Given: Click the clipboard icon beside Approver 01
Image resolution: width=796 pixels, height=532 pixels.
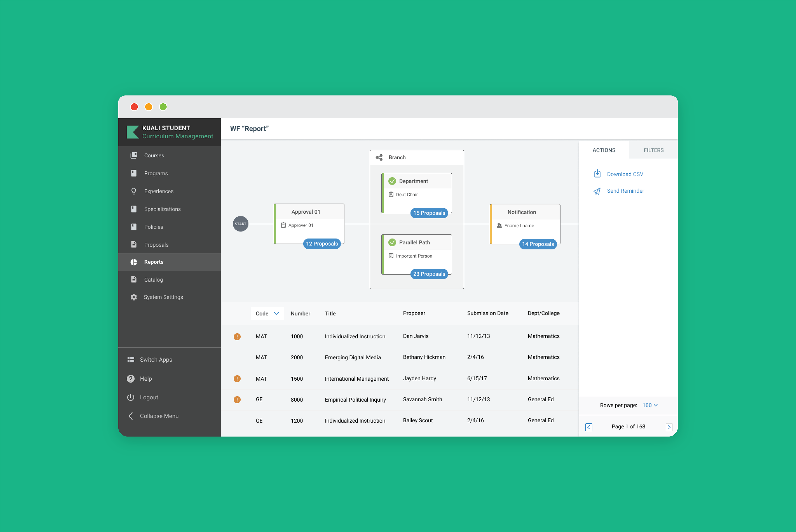Looking at the screenshot, I should (283, 225).
